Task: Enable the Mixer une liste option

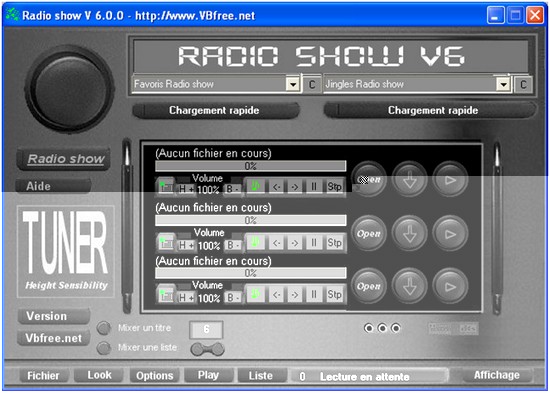Action: (x=103, y=348)
